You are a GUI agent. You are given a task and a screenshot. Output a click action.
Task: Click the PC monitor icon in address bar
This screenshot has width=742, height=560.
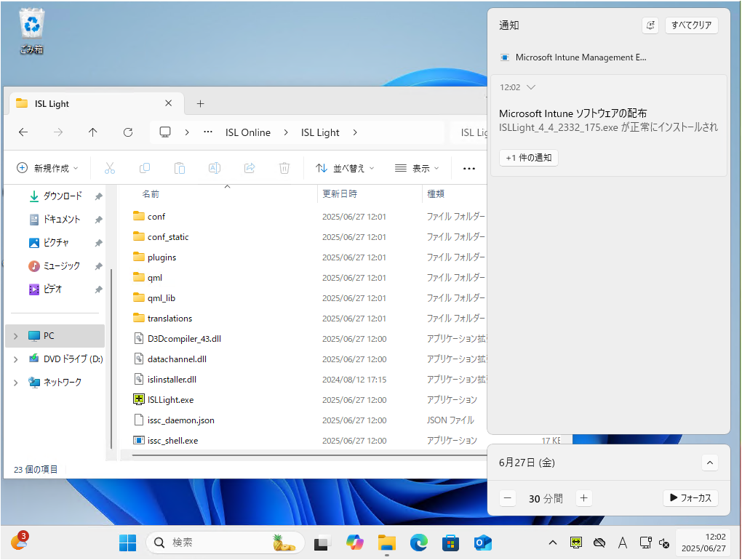(164, 132)
